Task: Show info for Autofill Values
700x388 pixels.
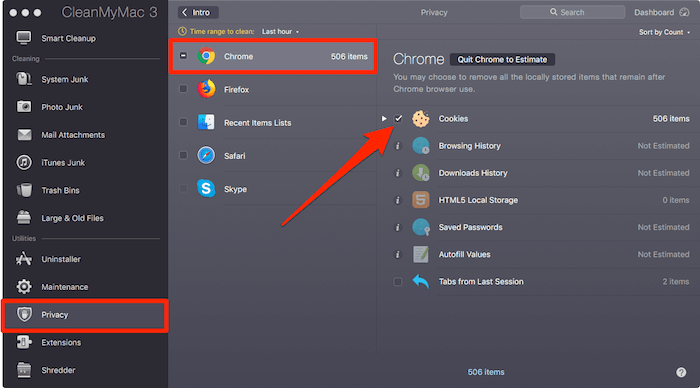Action: pos(398,254)
